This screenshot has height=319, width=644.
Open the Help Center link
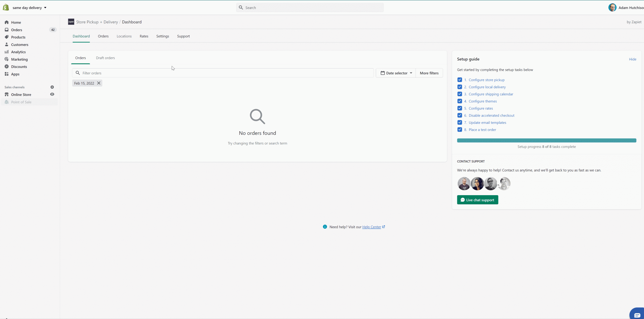(x=371, y=227)
